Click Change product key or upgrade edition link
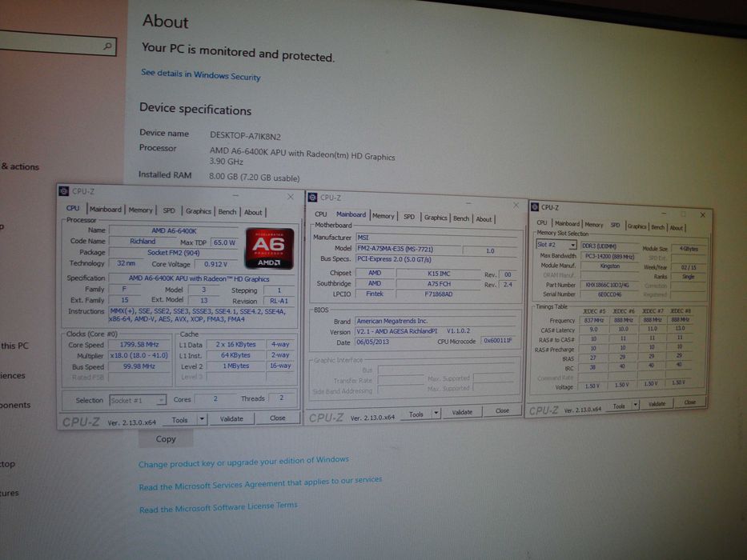 pyautogui.click(x=243, y=462)
